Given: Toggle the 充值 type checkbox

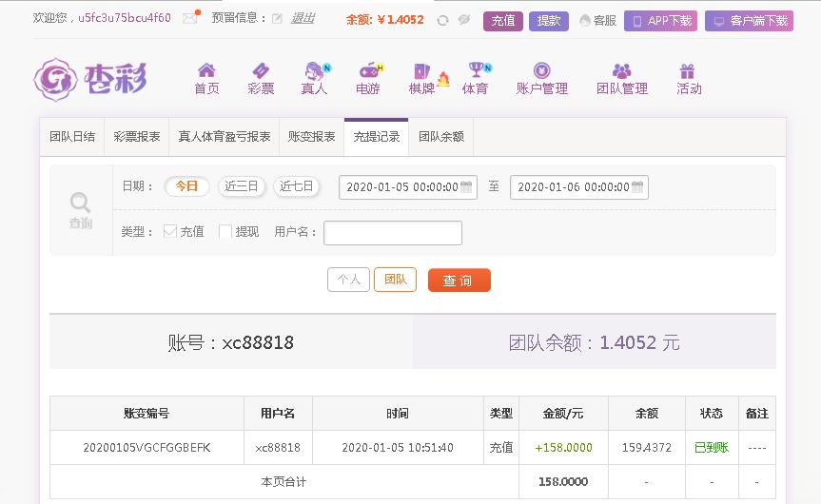Looking at the screenshot, I should (170, 231).
